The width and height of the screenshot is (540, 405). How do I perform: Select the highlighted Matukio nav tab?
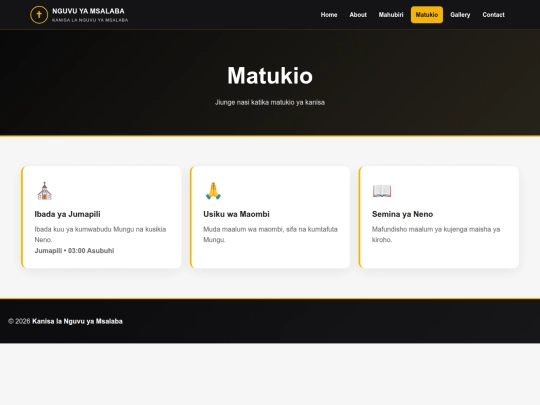427,15
